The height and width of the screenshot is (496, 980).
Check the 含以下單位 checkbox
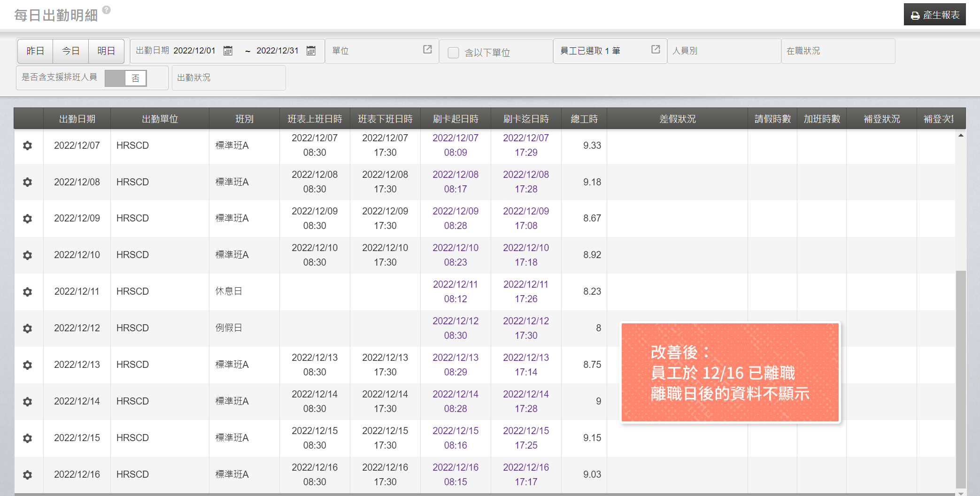(x=453, y=53)
